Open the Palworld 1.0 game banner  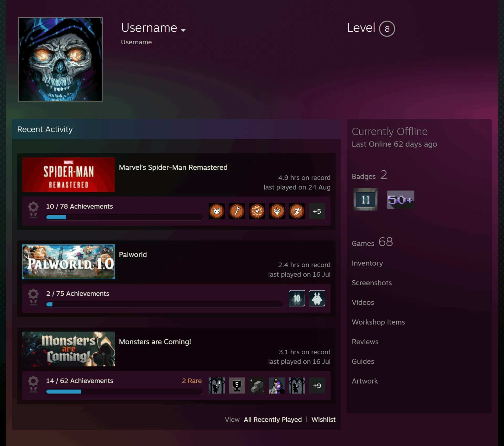69,262
